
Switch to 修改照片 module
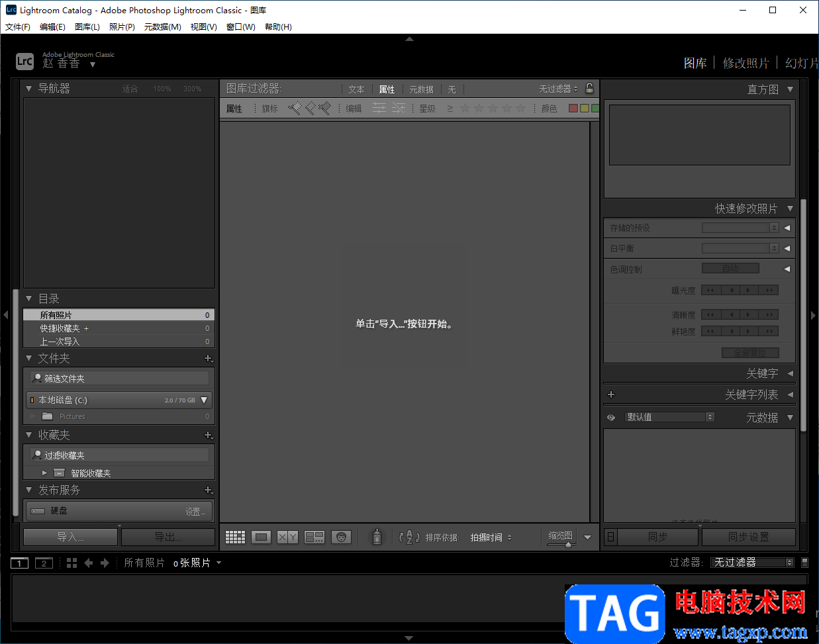[746, 63]
